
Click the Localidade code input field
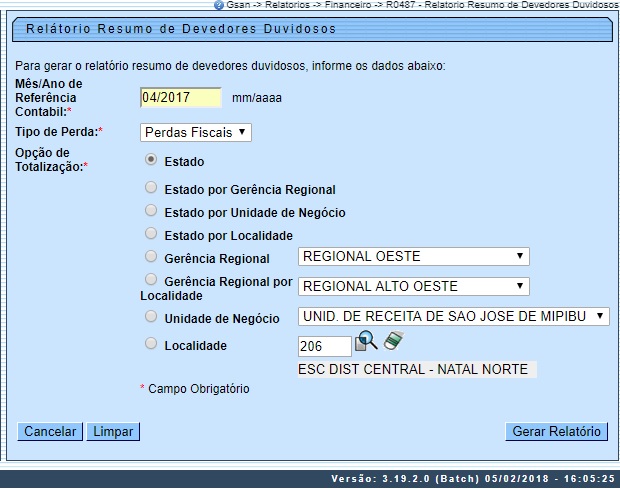pos(324,346)
